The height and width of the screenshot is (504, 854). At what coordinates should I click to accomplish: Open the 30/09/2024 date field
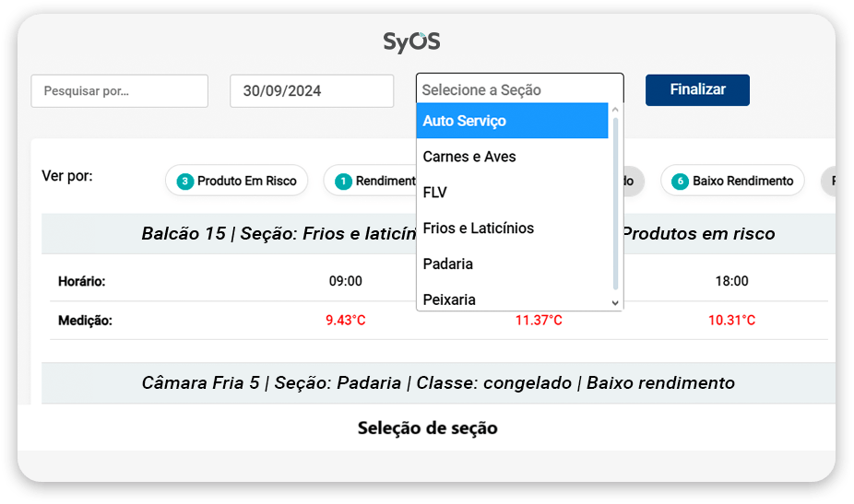click(312, 91)
